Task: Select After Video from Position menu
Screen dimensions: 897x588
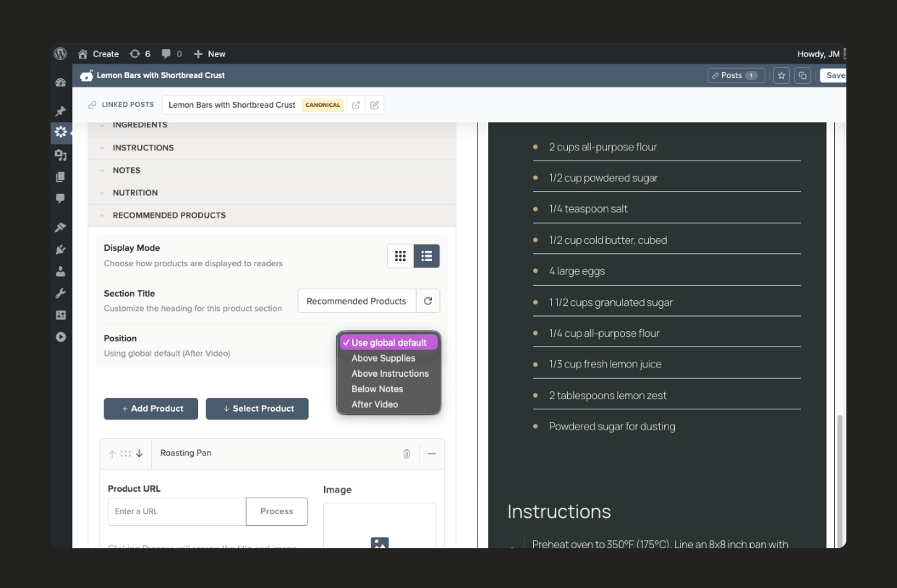Action: 375,404
